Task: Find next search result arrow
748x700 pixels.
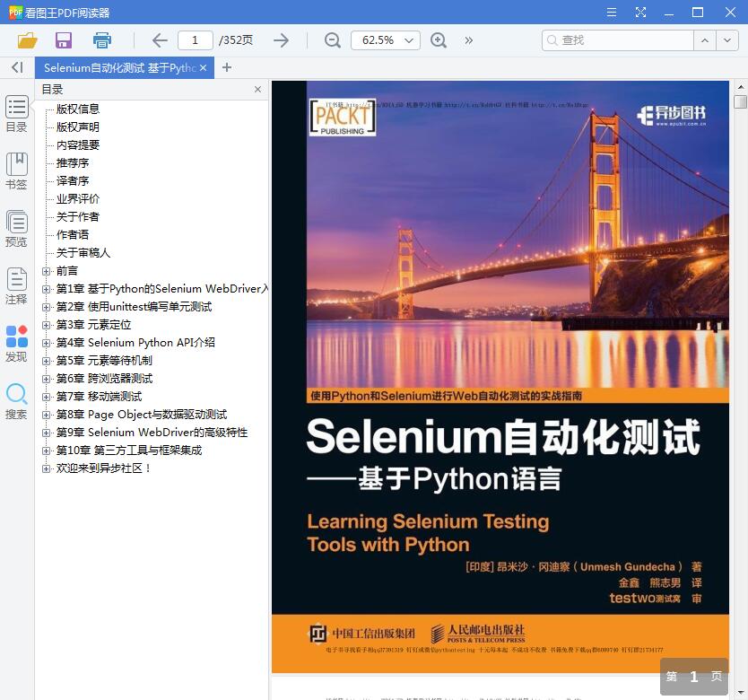Action: [727, 40]
